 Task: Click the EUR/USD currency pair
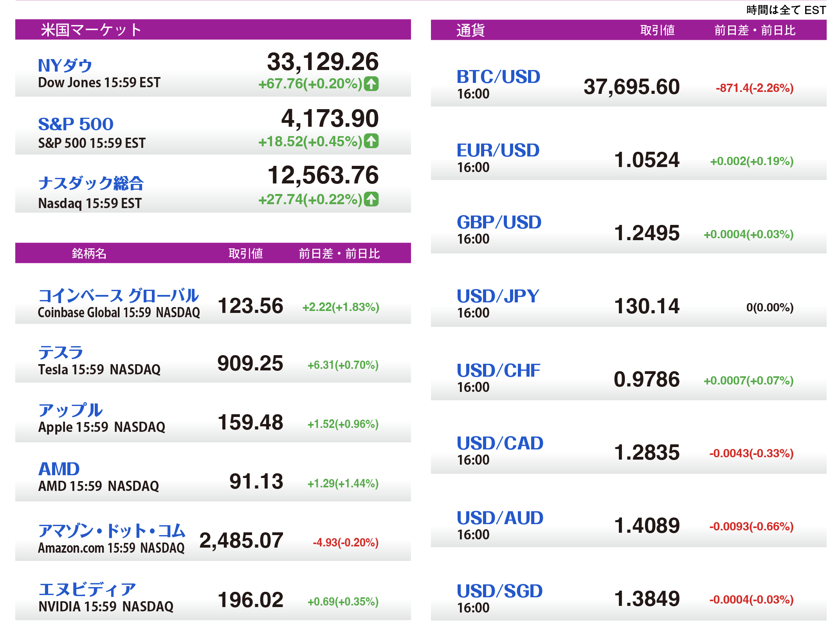498,150
